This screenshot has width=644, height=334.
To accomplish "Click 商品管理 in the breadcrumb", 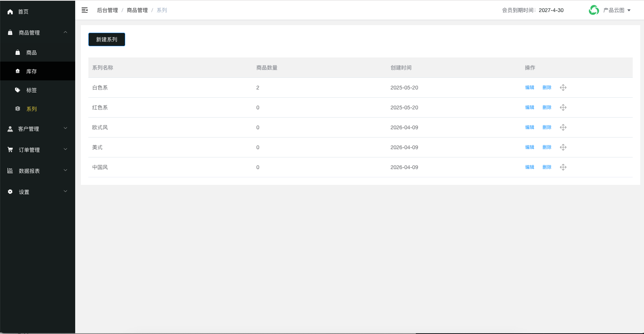I will coord(137,10).
